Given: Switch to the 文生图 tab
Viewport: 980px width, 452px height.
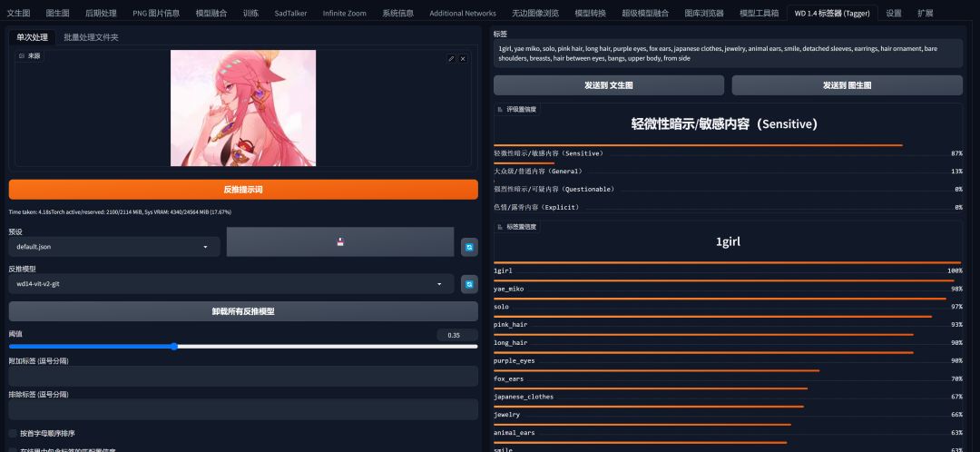Looking at the screenshot, I should 18,13.
